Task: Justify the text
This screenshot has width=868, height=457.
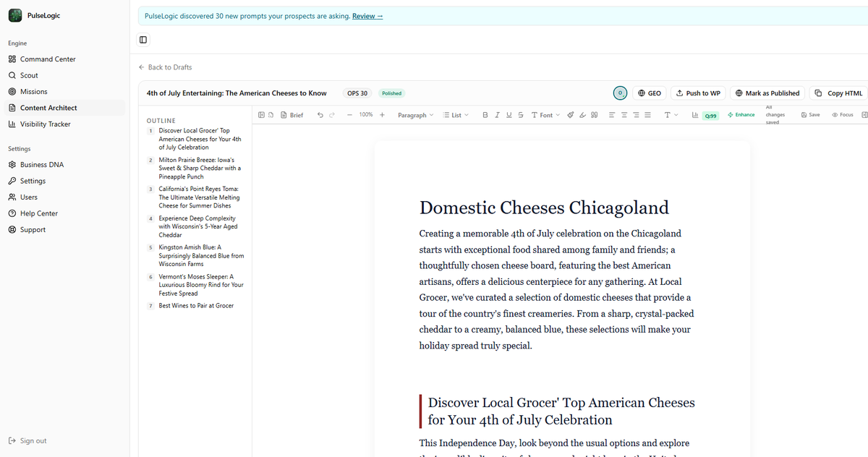Action: coord(647,115)
